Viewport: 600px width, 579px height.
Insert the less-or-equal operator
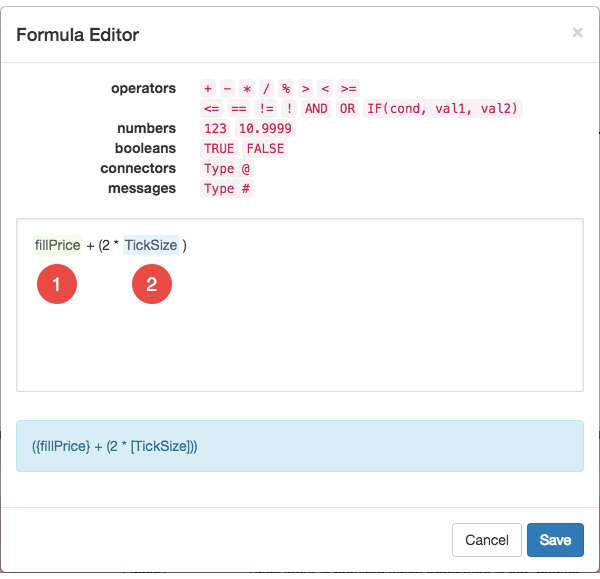[212, 109]
